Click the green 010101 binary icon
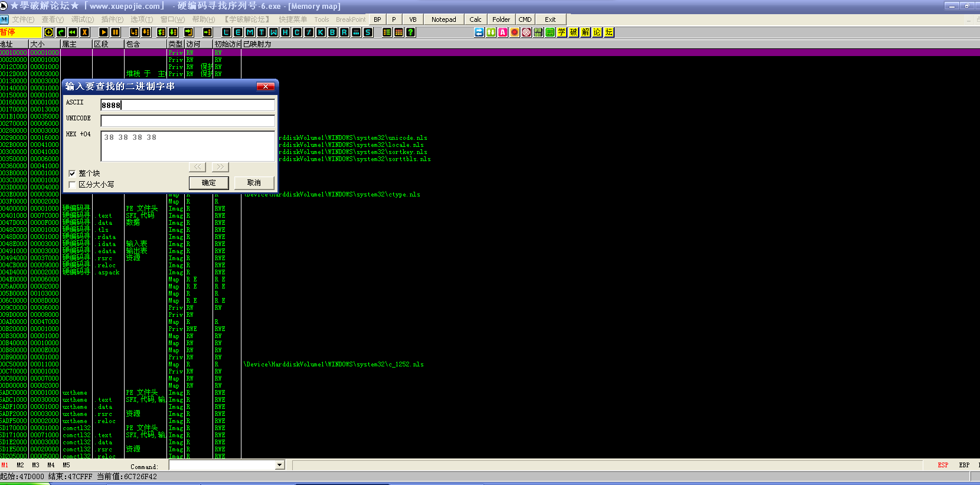Image resolution: width=980 pixels, height=485 pixels. coord(538,32)
